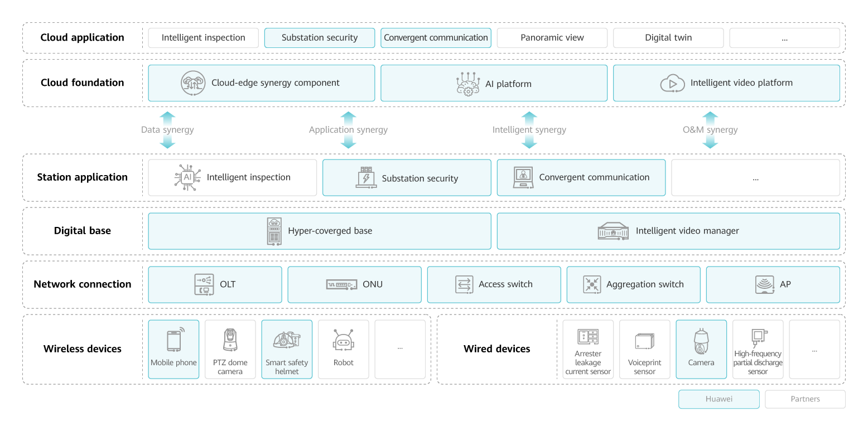
Task: Select the AP wireless signal icon
Action: click(765, 284)
